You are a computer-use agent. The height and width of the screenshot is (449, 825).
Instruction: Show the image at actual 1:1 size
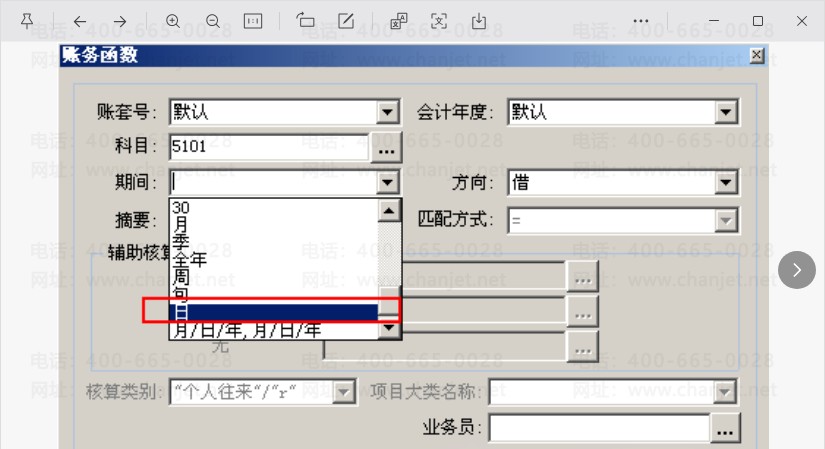[x=253, y=21]
